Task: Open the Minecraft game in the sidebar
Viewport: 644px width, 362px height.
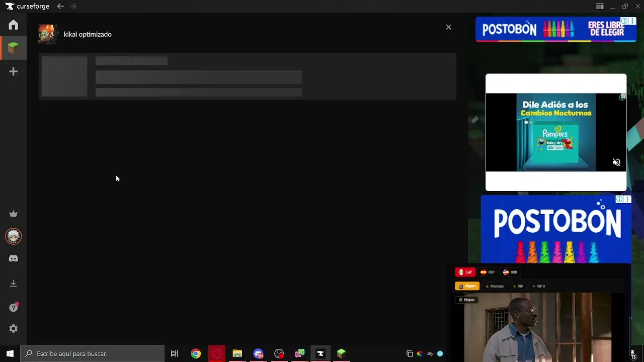Action: (14, 48)
